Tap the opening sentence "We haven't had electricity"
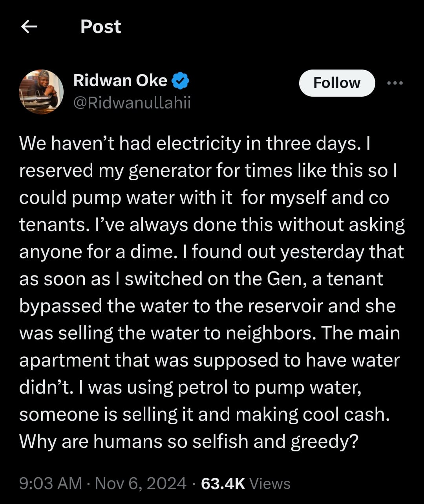Viewport: 424px width, 504px height. pos(130,143)
